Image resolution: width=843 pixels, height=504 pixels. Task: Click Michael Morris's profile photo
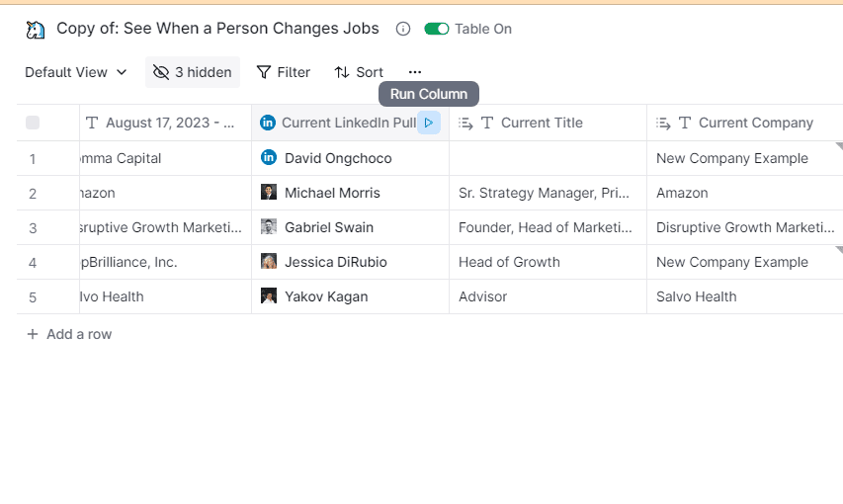269,193
